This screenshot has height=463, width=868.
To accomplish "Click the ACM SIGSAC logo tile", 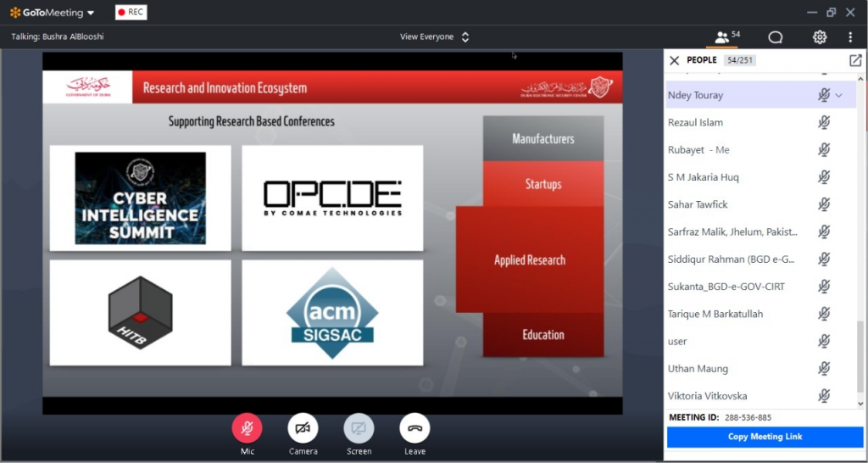I will click(332, 313).
